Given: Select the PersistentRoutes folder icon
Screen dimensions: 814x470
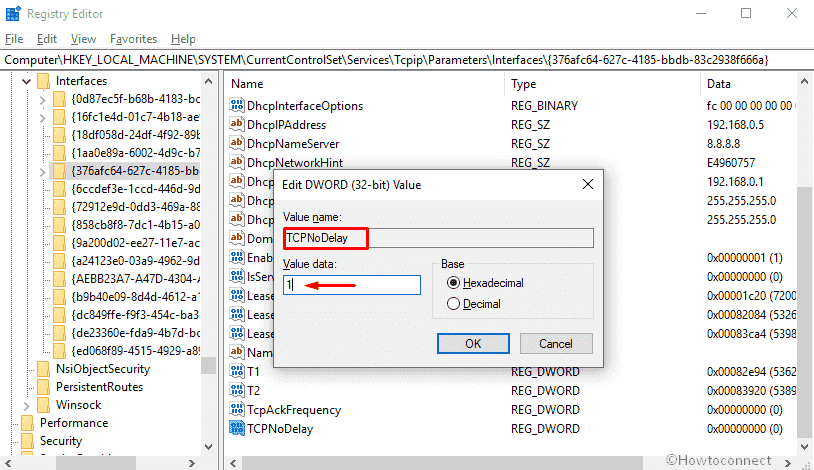Looking at the screenshot, I should [x=43, y=387].
